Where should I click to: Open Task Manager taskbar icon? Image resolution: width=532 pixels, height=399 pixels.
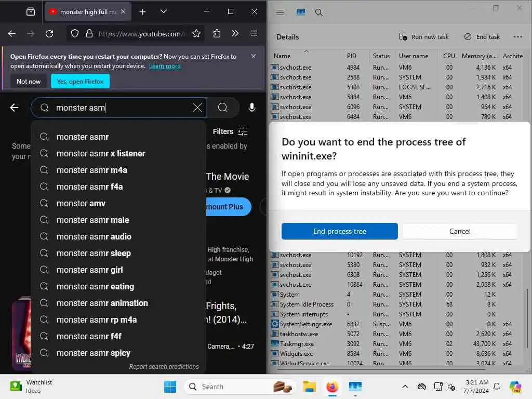355,387
